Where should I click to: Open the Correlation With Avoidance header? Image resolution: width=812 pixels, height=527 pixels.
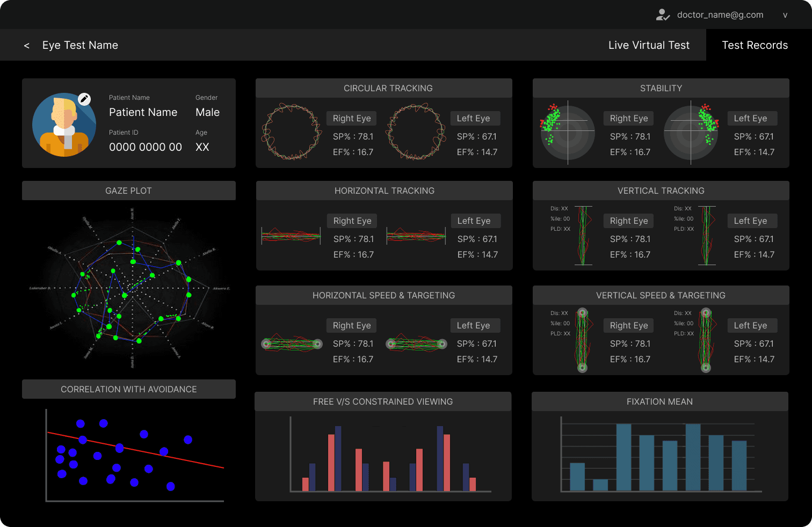click(129, 389)
